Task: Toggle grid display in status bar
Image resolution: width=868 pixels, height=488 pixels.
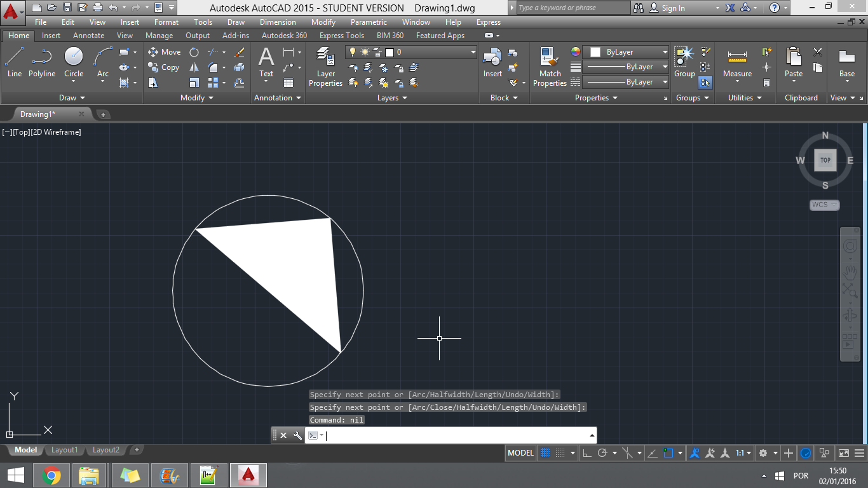Action: point(545,453)
